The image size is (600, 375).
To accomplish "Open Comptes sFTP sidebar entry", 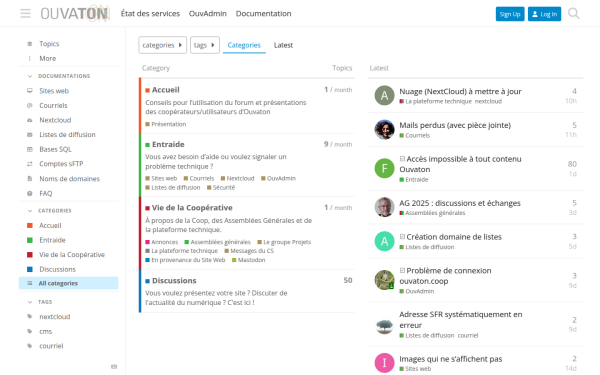I will click(x=61, y=163).
